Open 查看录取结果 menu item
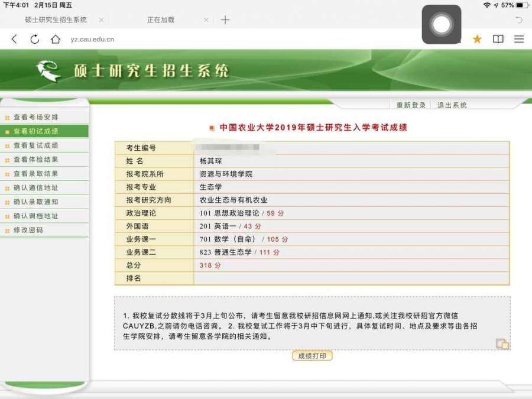This screenshot has width=532, height=399. 36,174
